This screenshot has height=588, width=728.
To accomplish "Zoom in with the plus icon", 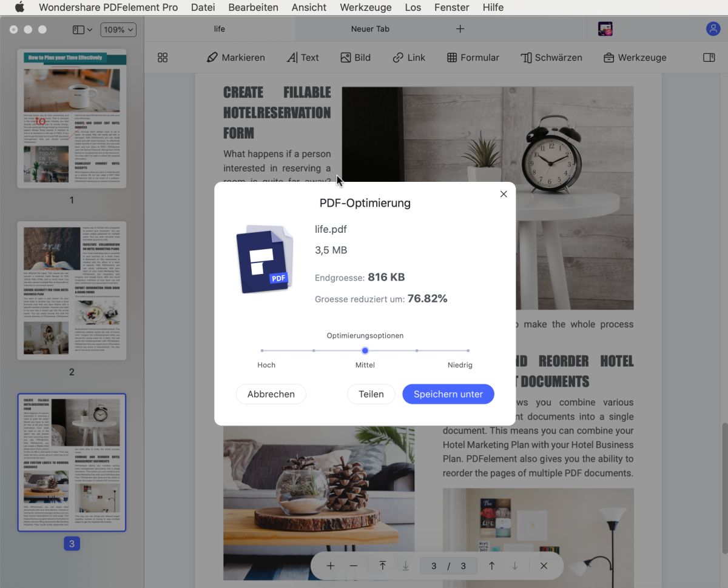I will (331, 566).
